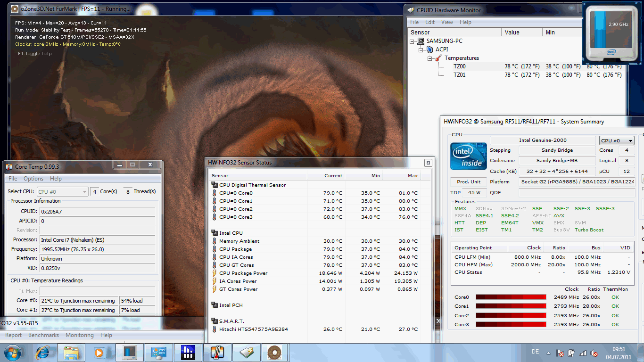Click the Action Center flag tray icon
This screenshot has height=362, width=644.
[x=560, y=353]
